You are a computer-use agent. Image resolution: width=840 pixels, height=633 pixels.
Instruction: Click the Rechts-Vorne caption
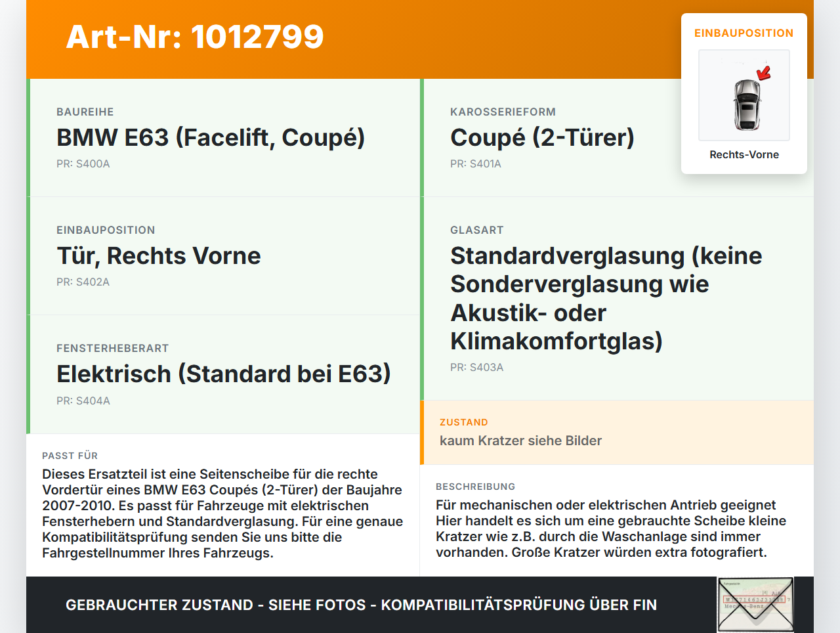click(x=744, y=154)
